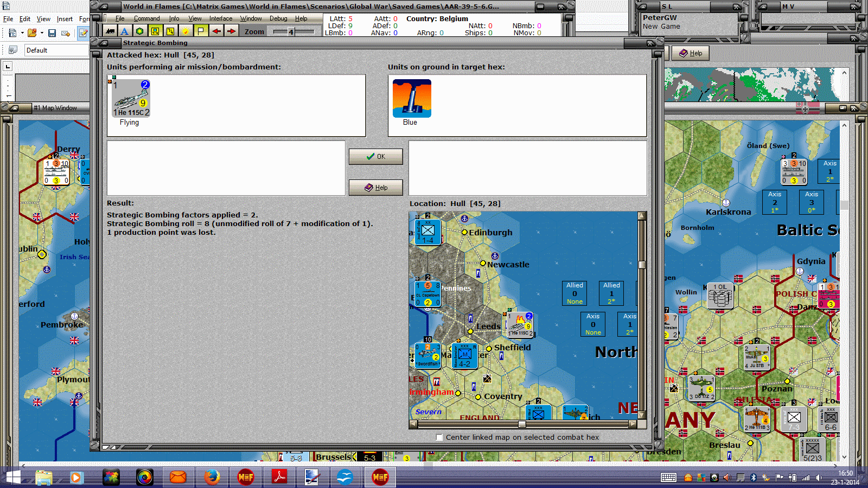Open the Edit menu in the background editor
868x488 pixels.
25,19
